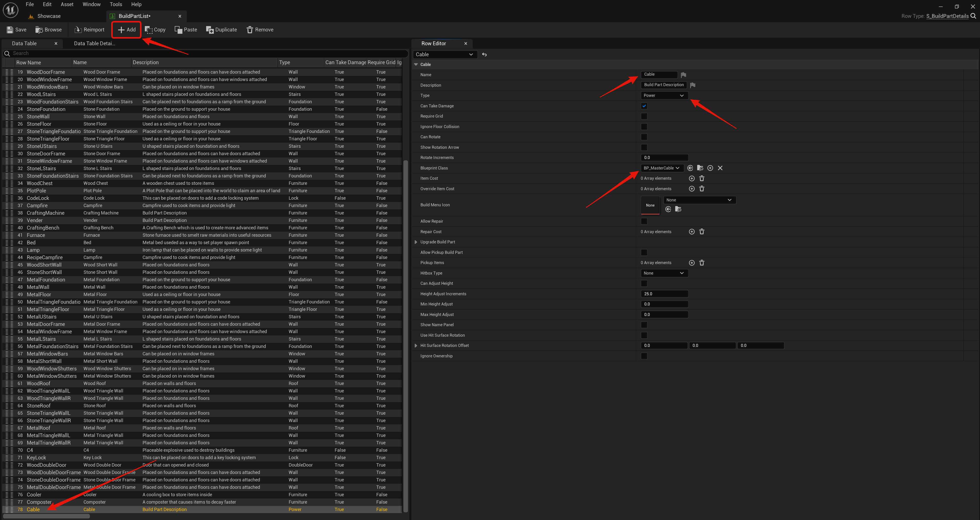This screenshot has height=520, width=980.
Task: Switch to the Data Table Details tab
Action: coord(94,43)
